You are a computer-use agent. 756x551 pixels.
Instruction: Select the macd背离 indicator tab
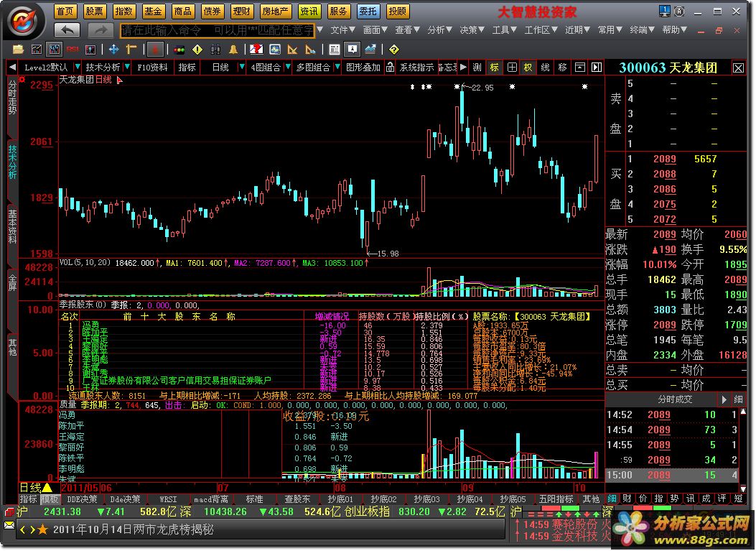210,499
